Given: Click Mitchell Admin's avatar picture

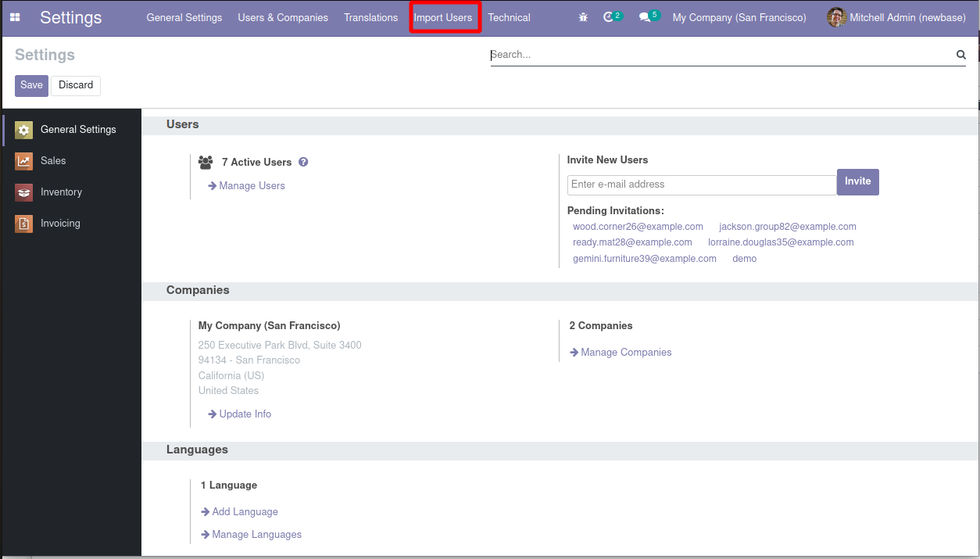Looking at the screenshot, I should coord(837,17).
